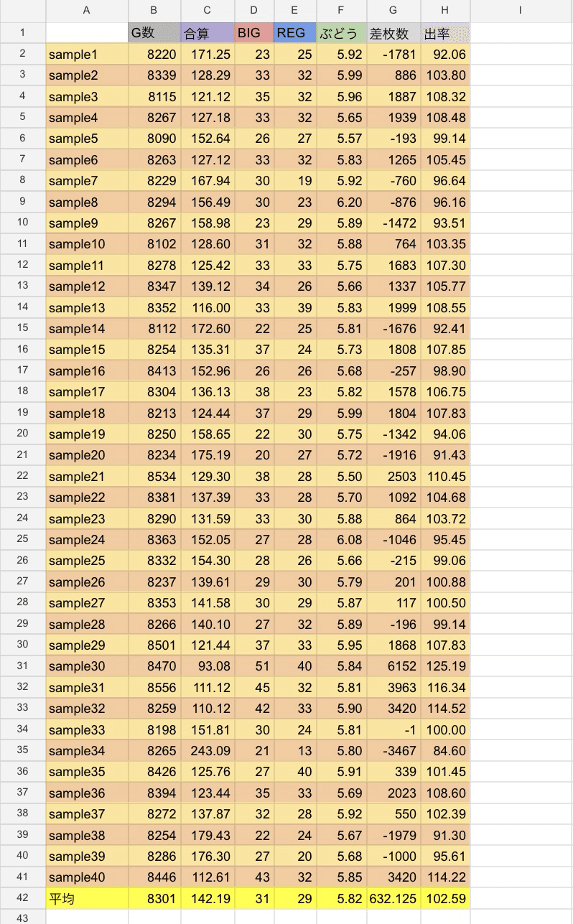The width and height of the screenshot is (573, 924).
Task: Select the "合算" header cell
Action: click(208, 33)
